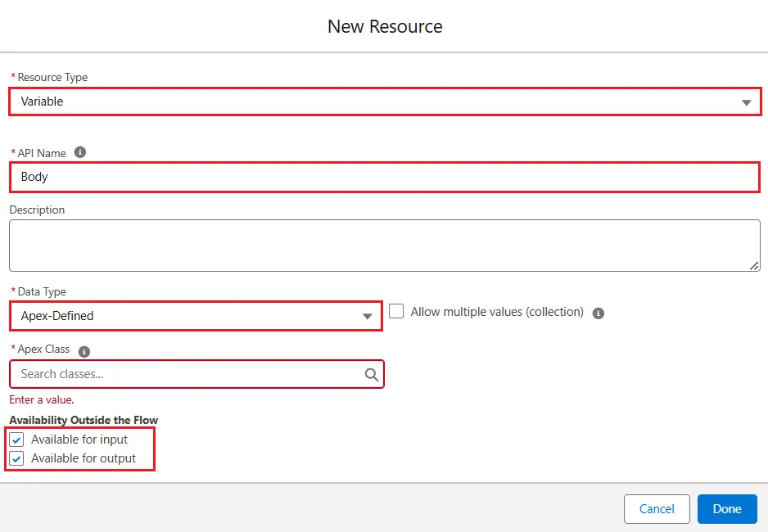
Task: Expand the Data Type dropdown arrow
Action: [x=368, y=317]
